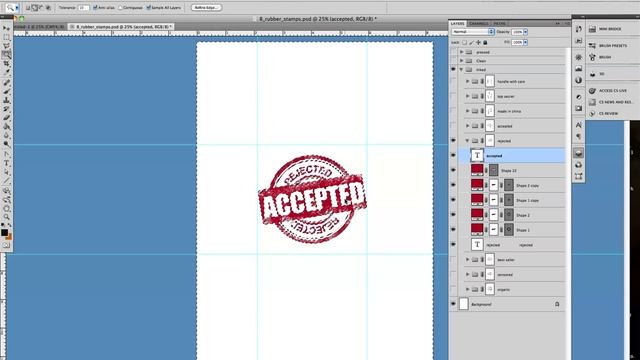Expand the Clean layer group

[462, 61]
